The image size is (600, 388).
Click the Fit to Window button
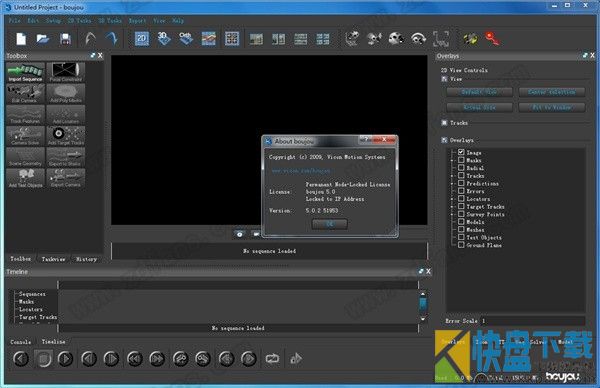(x=552, y=108)
